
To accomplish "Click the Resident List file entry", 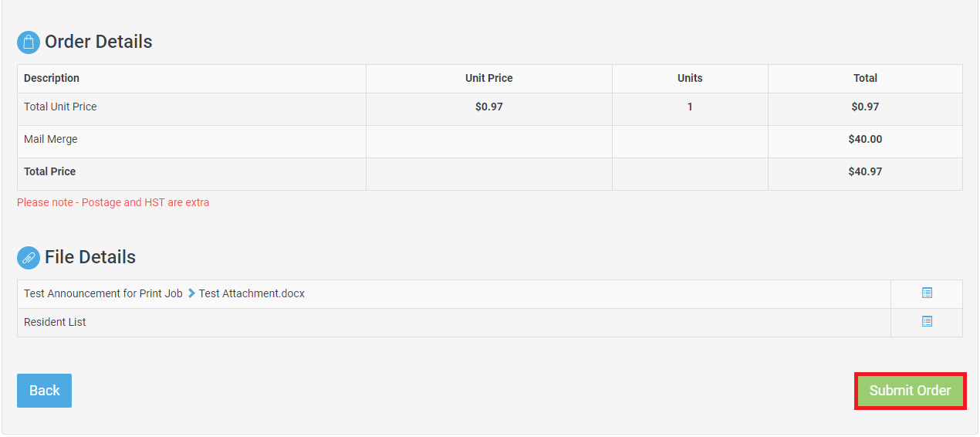I will pyautogui.click(x=55, y=322).
